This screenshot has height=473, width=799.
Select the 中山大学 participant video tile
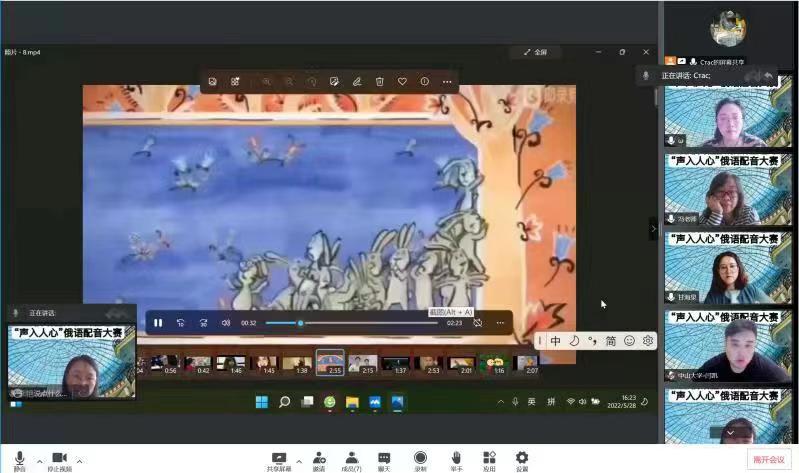pos(729,346)
